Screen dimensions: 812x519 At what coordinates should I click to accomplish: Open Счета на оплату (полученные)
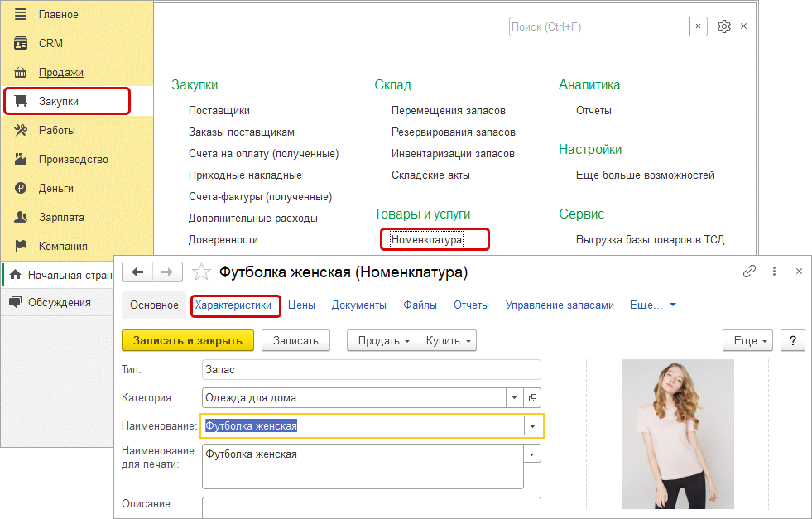263,153
